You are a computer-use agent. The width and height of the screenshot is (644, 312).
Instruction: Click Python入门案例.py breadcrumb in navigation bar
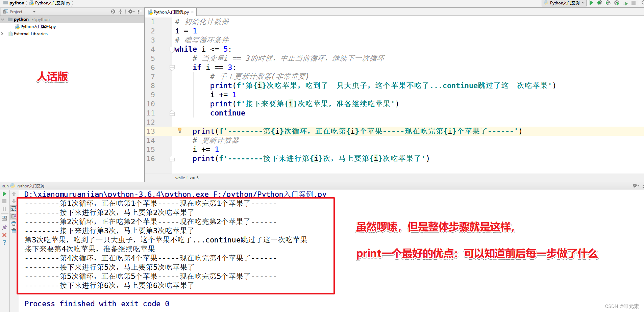tap(50, 3)
